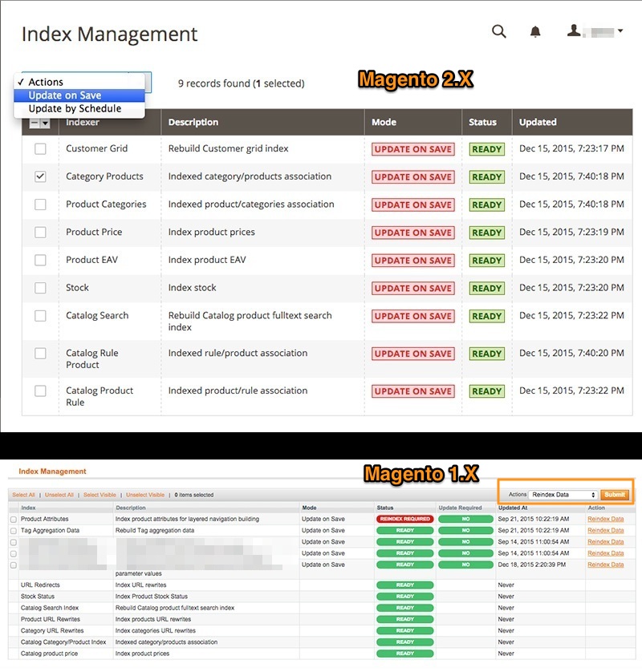Tick the Tag Aggregation Data checkbox

coord(14,531)
